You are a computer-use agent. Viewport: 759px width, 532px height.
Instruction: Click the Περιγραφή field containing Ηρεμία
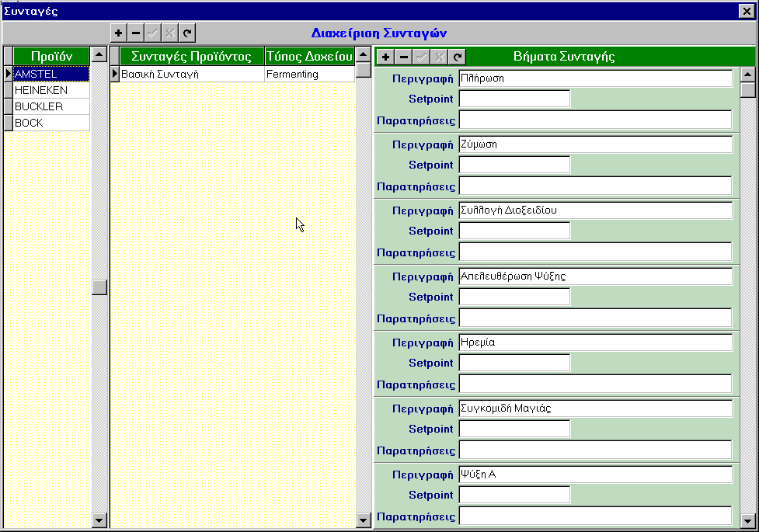(595, 342)
